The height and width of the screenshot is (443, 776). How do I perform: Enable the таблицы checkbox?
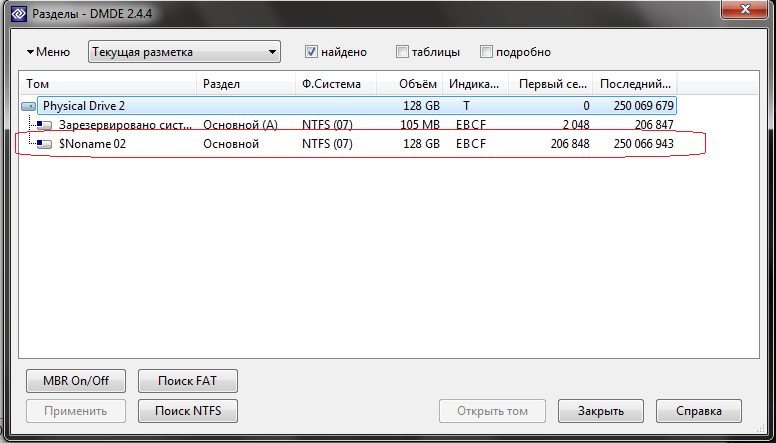[x=402, y=51]
